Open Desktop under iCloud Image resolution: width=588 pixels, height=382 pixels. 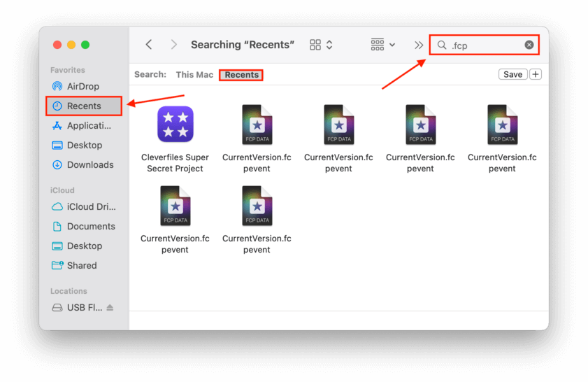point(84,246)
